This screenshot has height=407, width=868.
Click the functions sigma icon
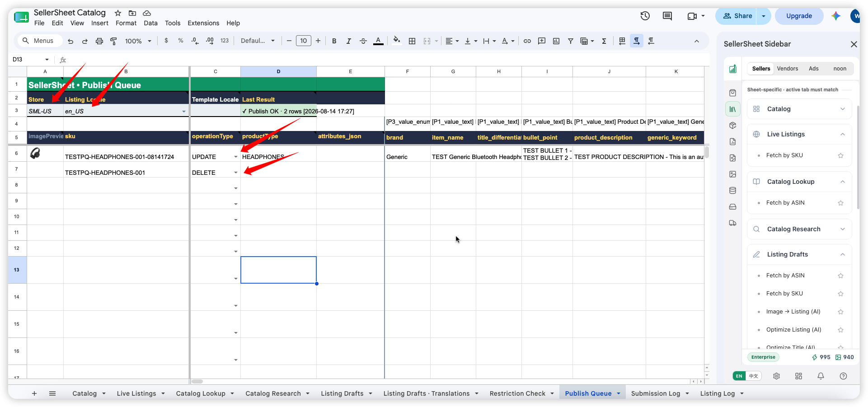[604, 41]
